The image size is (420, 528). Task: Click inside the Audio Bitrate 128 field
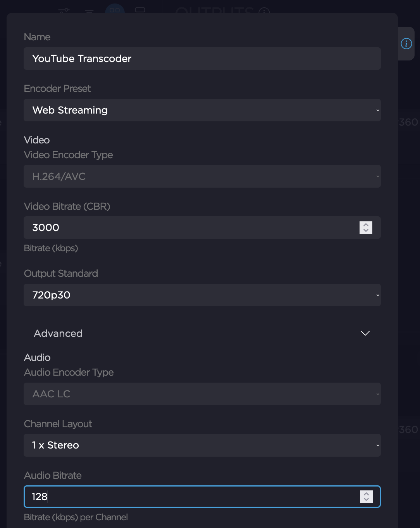pos(190,497)
